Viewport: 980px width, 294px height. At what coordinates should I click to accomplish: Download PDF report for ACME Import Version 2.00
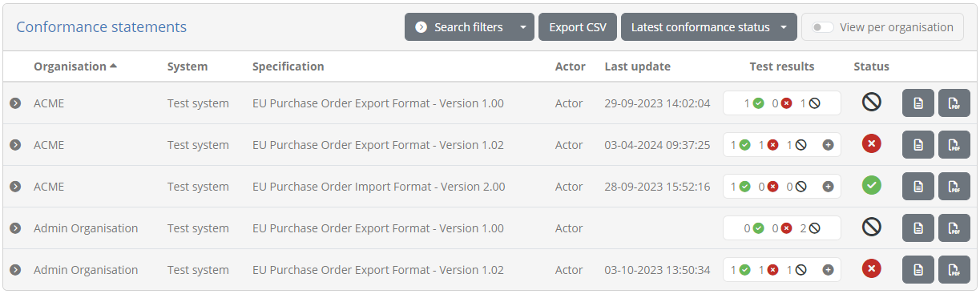(x=954, y=187)
